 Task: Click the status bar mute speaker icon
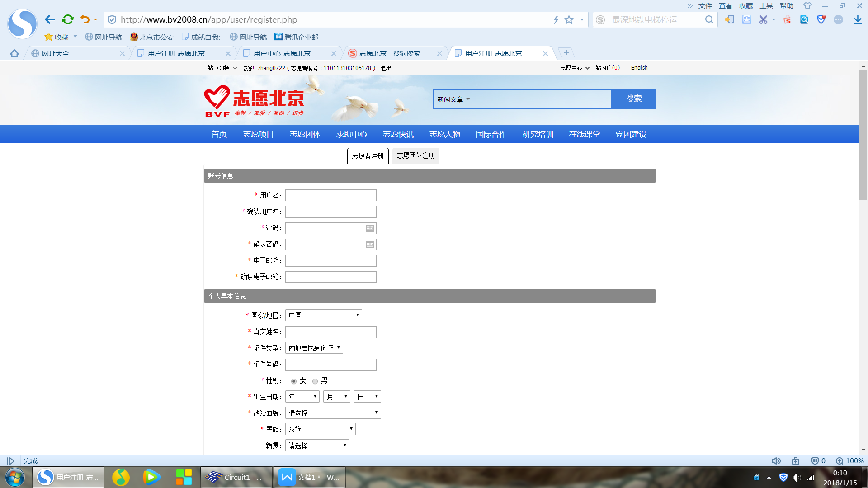pos(776,461)
